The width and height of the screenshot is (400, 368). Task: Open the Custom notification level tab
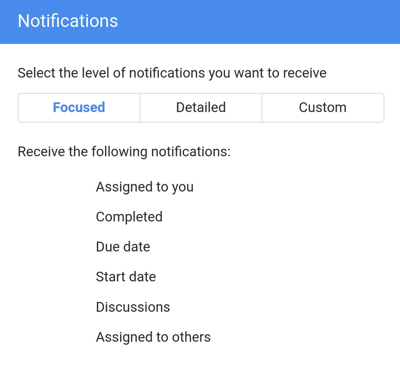[x=323, y=108]
